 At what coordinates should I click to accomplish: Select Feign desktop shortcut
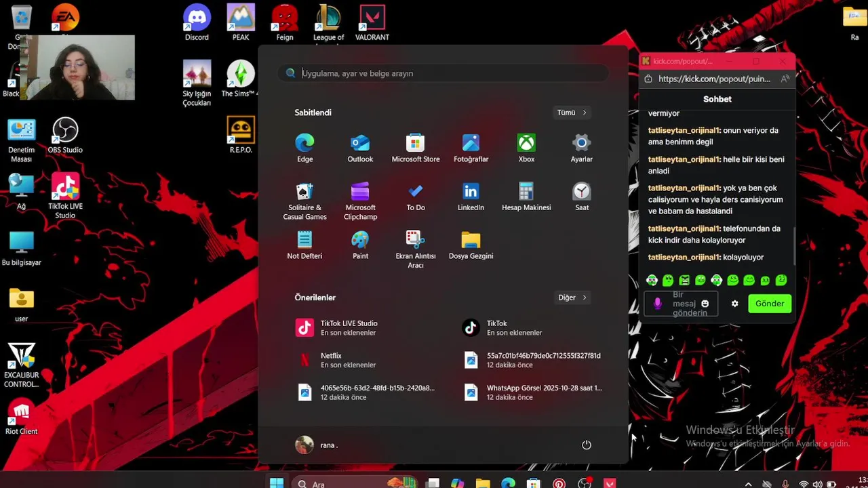coord(285,22)
